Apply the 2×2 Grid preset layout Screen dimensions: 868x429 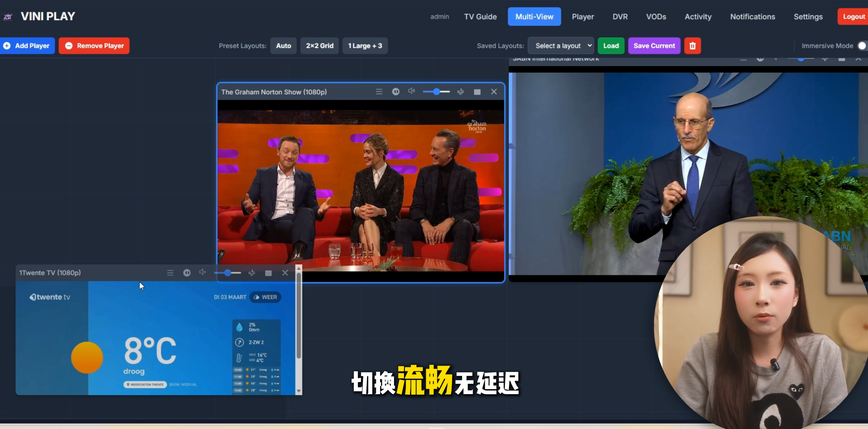pyautogui.click(x=320, y=46)
